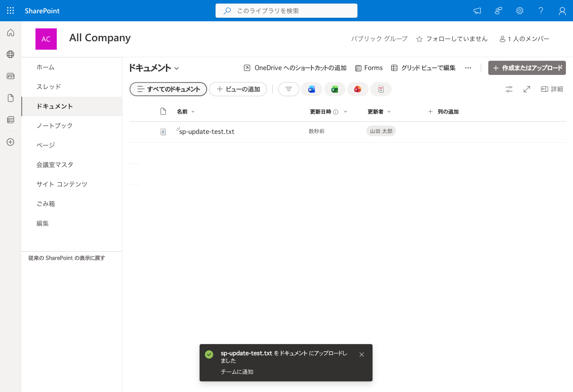Open My files page icon
This screenshot has width=573, height=392.
click(x=11, y=98)
